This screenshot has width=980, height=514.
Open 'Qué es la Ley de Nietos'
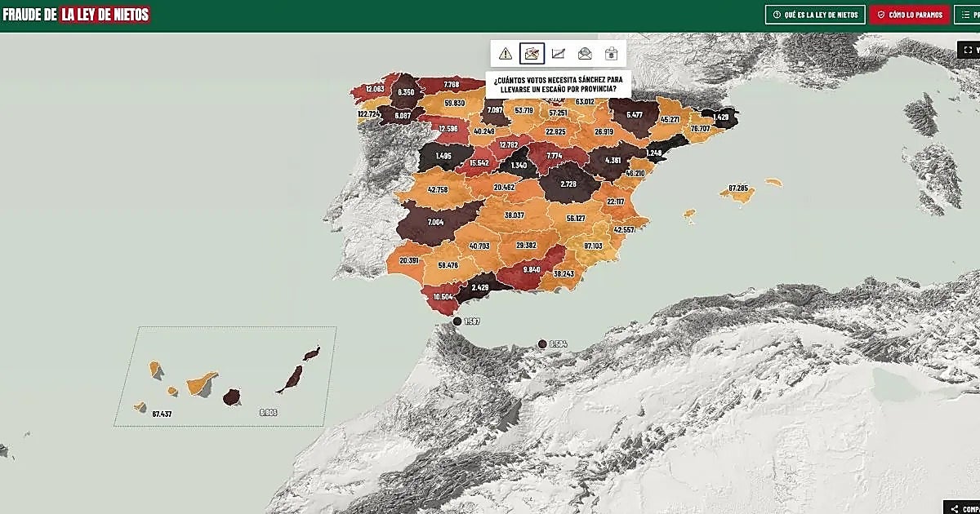815,15
